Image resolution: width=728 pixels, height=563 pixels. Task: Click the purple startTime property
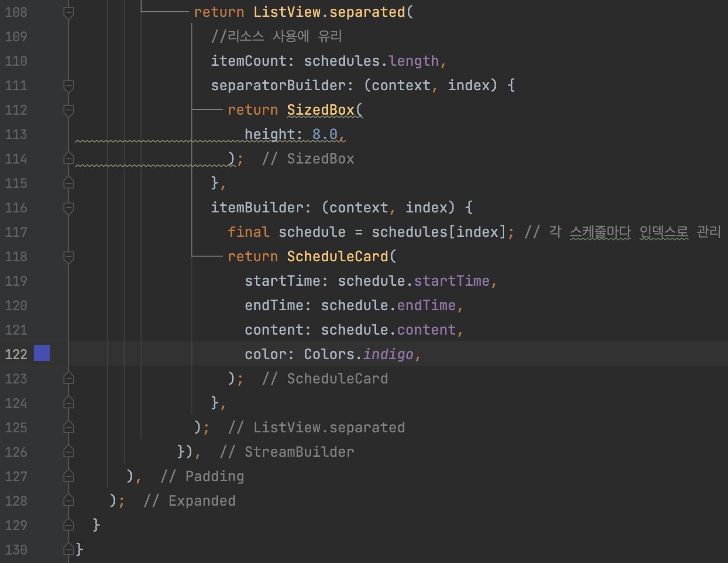tap(452, 281)
